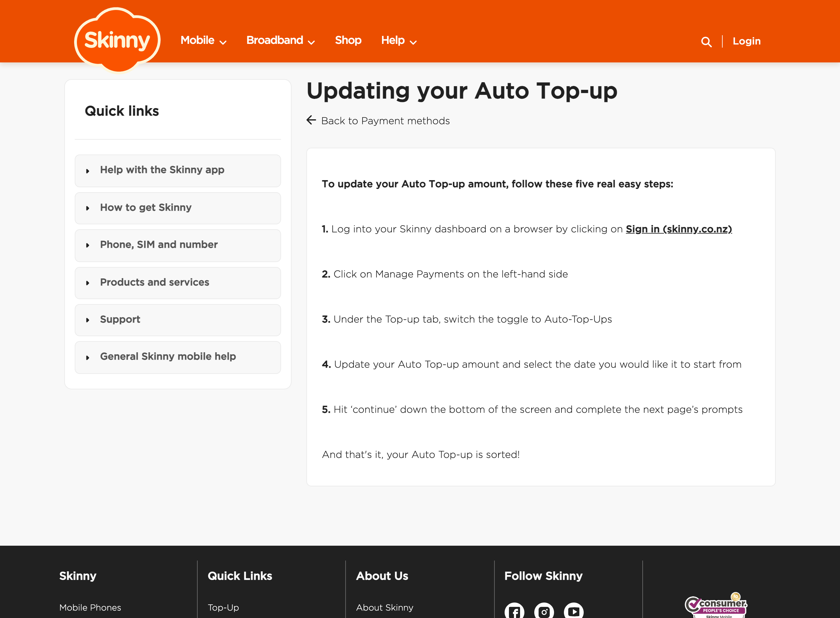Expand Help with the Skinny app
Viewport: 840px width, 618px height.
tap(178, 171)
